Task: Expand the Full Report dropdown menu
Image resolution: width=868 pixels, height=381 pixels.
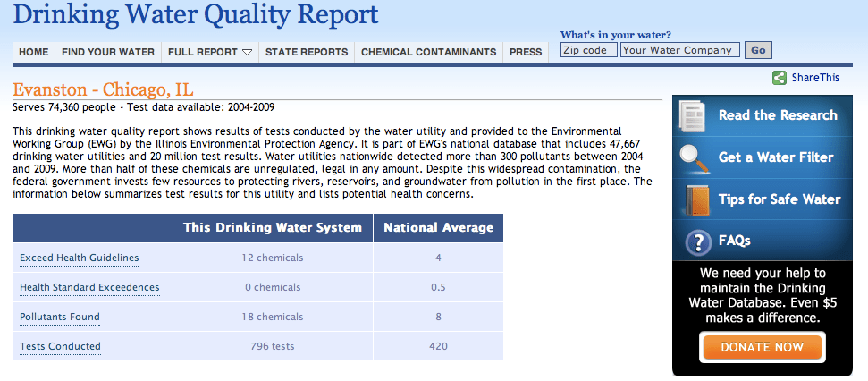Action: pyautogui.click(x=210, y=52)
